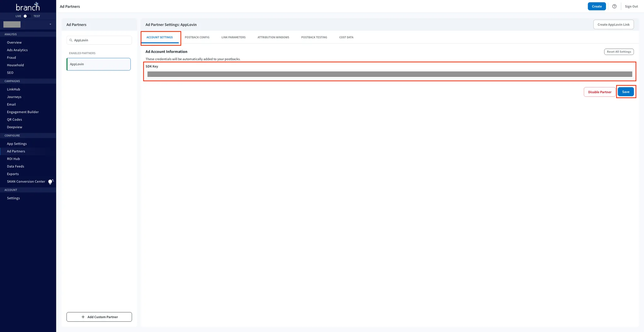
Task: Click the Disable Partner button
Action: [599, 92]
